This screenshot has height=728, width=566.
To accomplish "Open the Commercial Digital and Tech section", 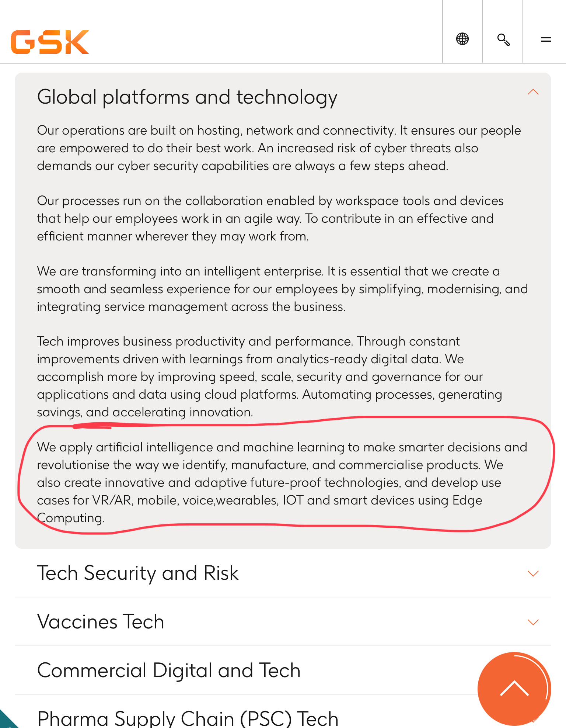I will point(169,670).
